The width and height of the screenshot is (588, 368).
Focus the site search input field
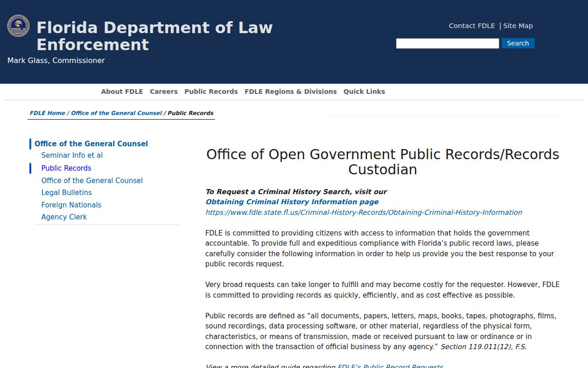(447, 43)
